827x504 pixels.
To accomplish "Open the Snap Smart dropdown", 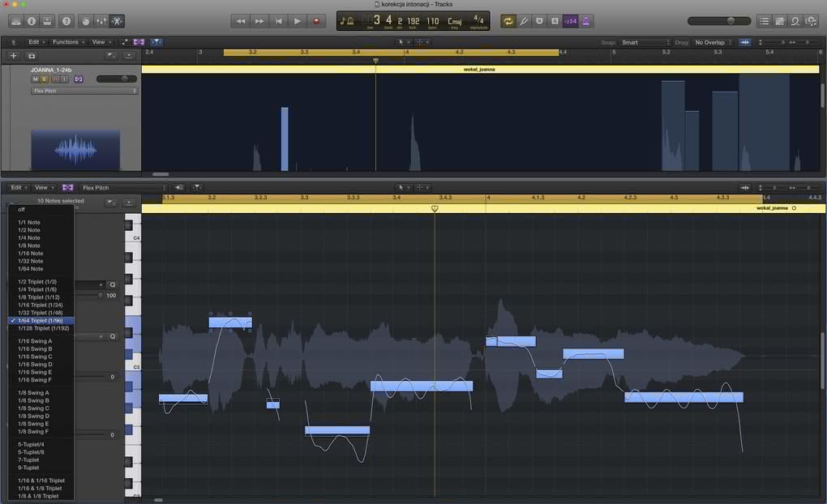I will 645,42.
